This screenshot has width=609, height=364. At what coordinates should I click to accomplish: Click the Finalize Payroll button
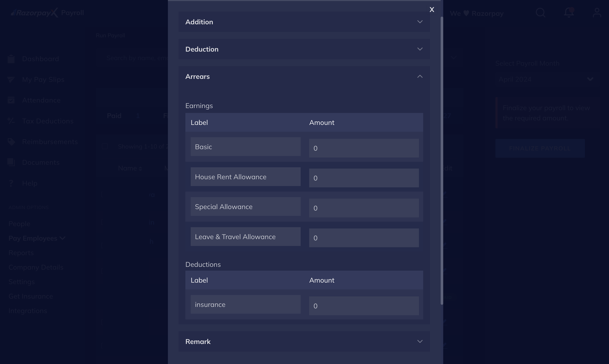click(540, 148)
